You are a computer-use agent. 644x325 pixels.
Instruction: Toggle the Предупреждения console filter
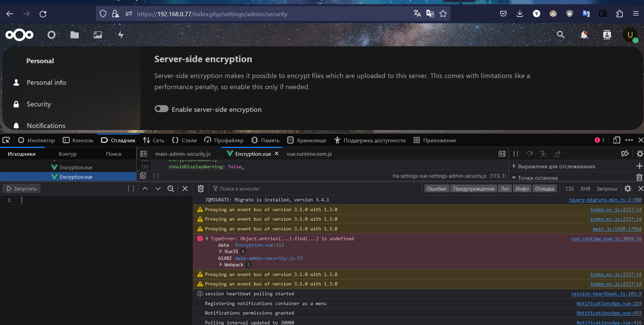coord(473,189)
